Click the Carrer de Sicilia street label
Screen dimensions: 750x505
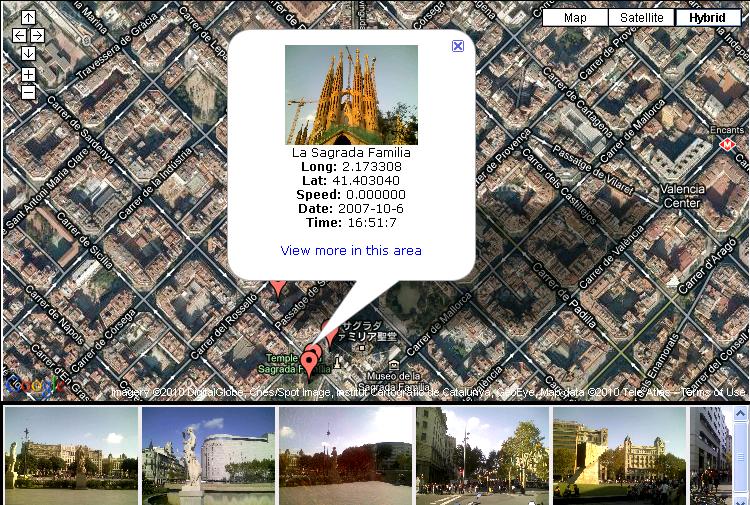click(84, 241)
